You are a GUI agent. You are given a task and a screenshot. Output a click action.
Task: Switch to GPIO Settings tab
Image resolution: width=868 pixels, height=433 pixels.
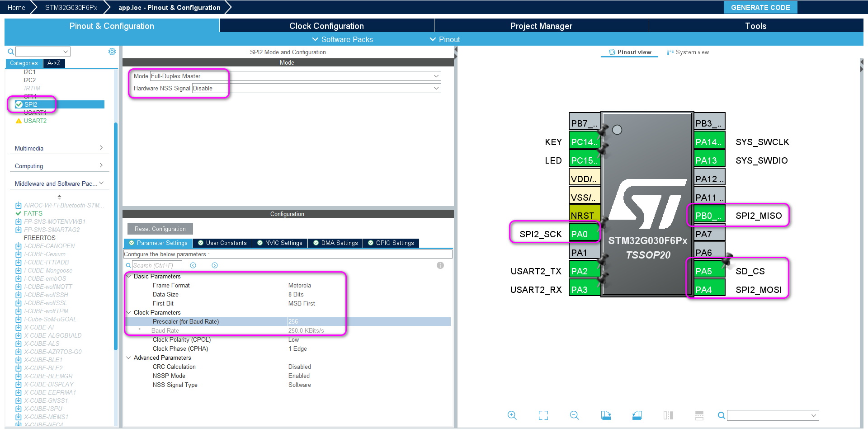(x=391, y=243)
